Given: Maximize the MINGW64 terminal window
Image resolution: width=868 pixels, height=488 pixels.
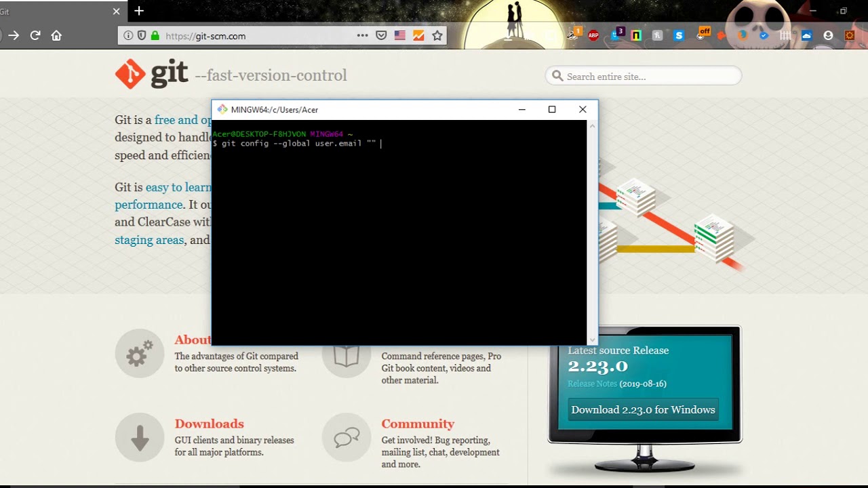Looking at the screenshot, I should coord(552,109).
